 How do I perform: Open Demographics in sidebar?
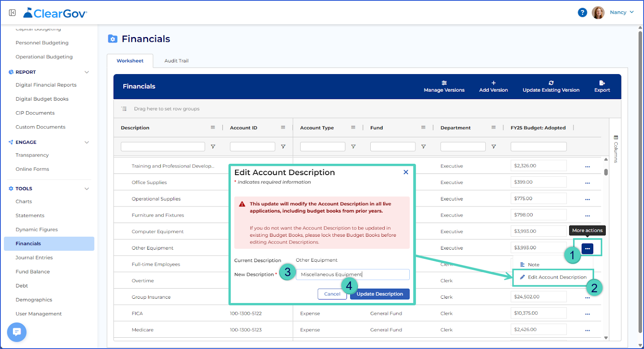34,300
